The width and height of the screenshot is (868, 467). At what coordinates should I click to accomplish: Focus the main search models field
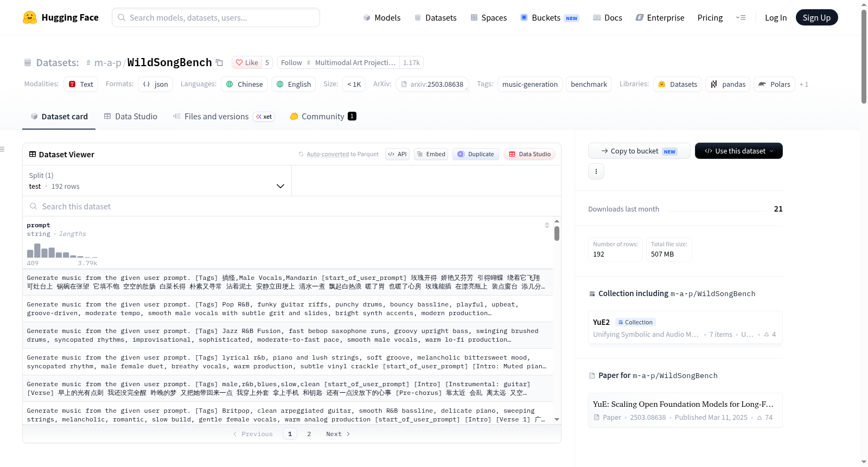click(x=216, y=17)
